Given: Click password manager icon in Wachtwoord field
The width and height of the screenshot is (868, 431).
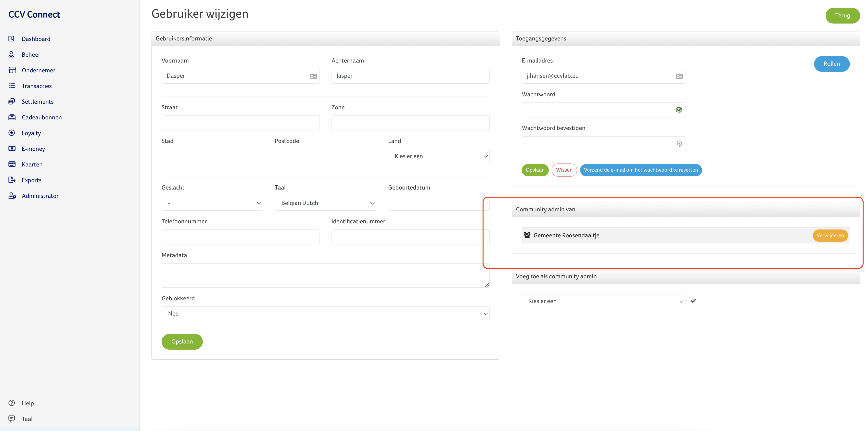Looking at the screenshot, I should 679,110.
